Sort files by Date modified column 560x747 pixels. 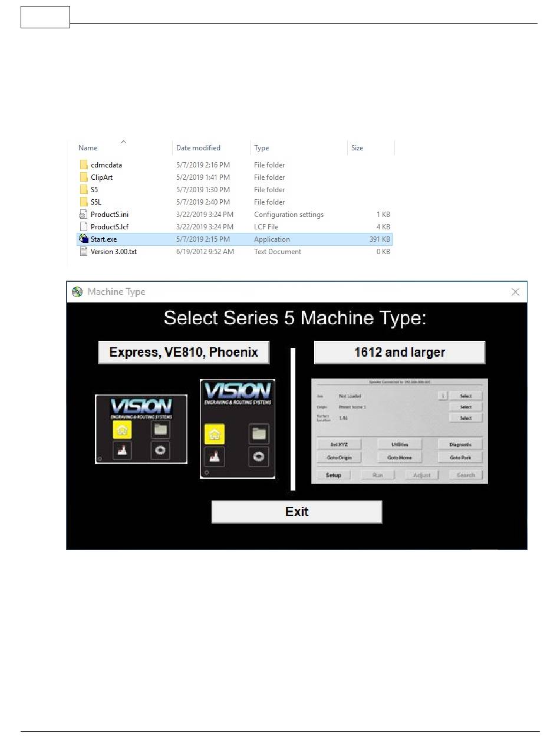point(198,148)
